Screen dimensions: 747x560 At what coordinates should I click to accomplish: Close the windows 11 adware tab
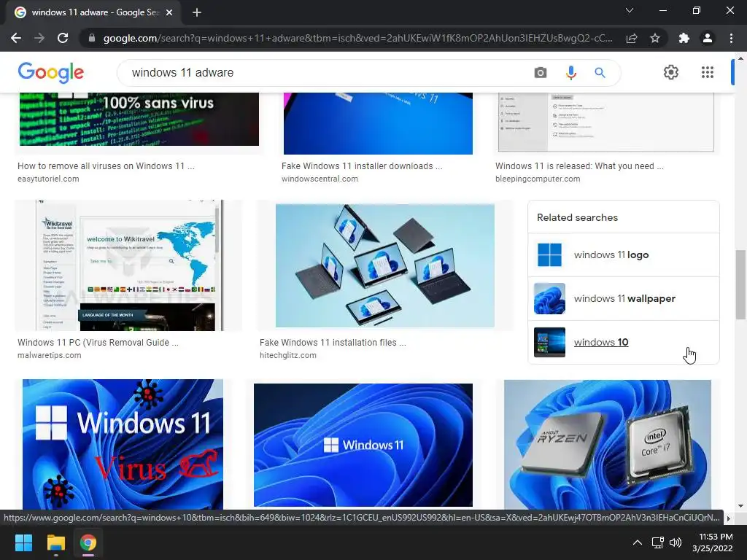(169, 12)
